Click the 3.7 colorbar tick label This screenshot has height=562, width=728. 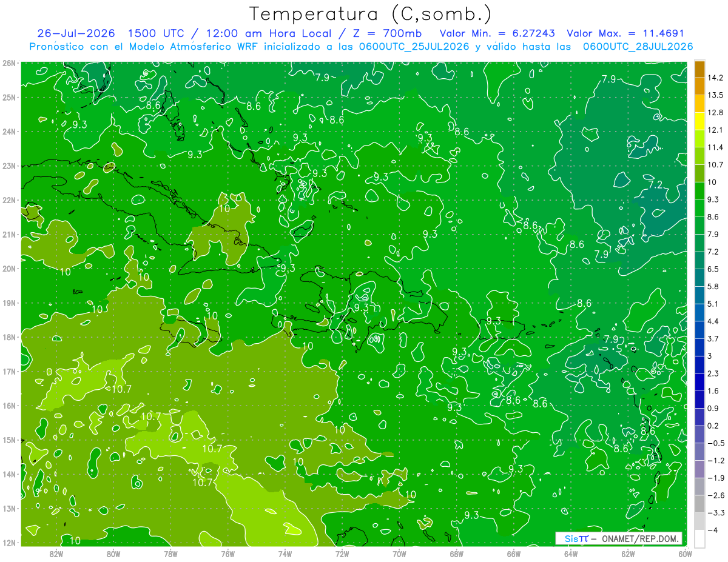coord(713,338)
